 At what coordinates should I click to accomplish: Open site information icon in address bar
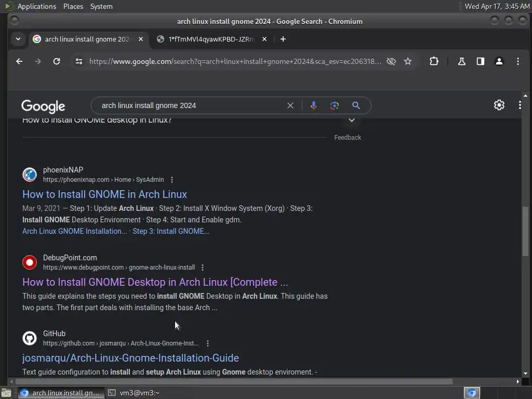click(79, 61)
